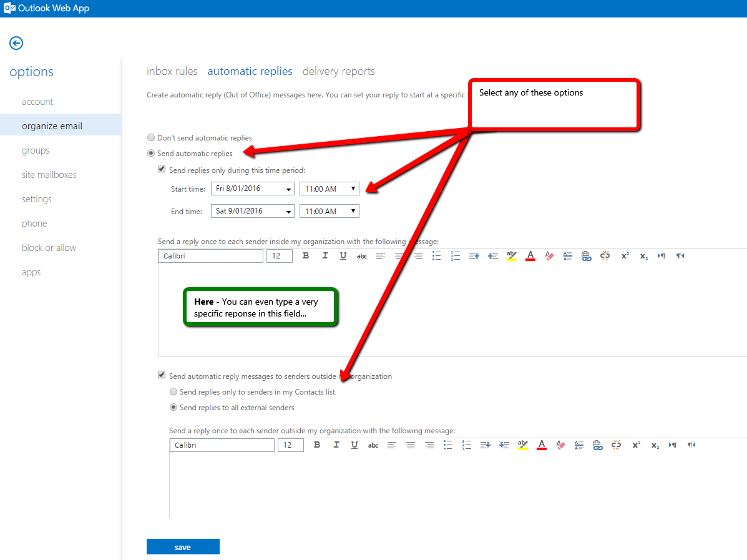Remove hyperlink in the inside-organization toolbar
The image size is (747, 560).
[605, 256]
